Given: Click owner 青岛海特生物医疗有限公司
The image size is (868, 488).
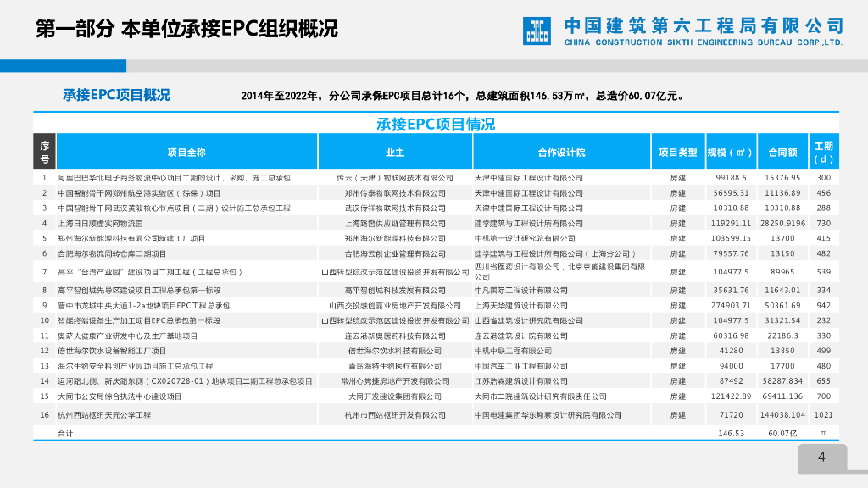Looking at the screenshot, I should pos(395,366).
